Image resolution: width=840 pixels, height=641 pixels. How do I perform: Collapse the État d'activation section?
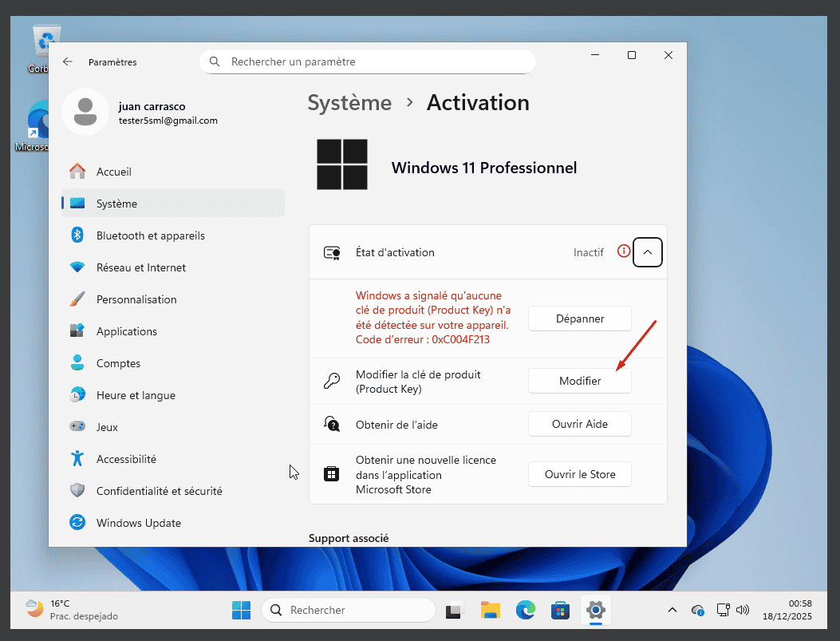pos(648,252)
